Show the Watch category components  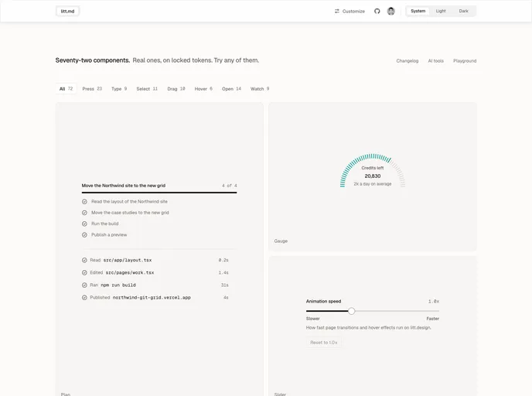[x=260, y=89]
